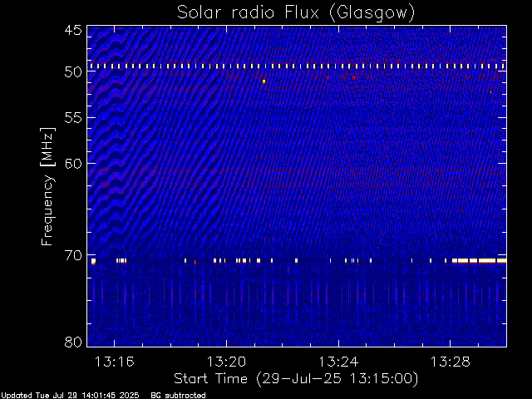
Task: Click the 70 frequency tick label
Action: (x=73, y=255)
